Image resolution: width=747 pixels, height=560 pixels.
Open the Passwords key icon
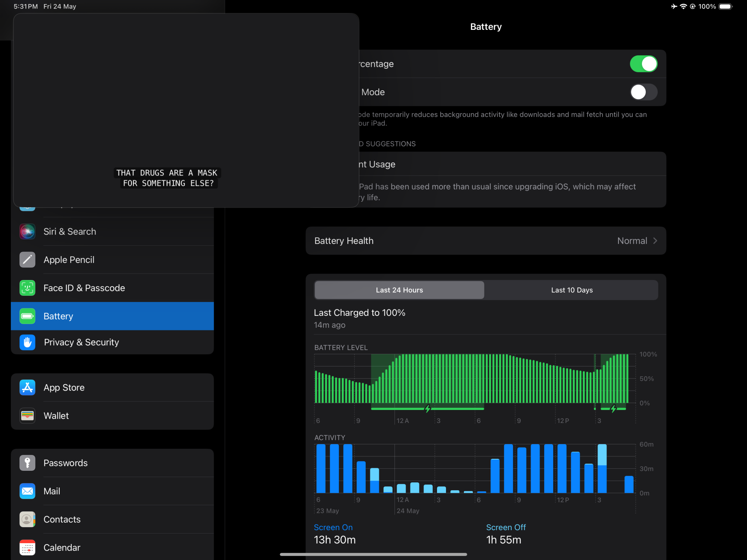tap(27, 463)
